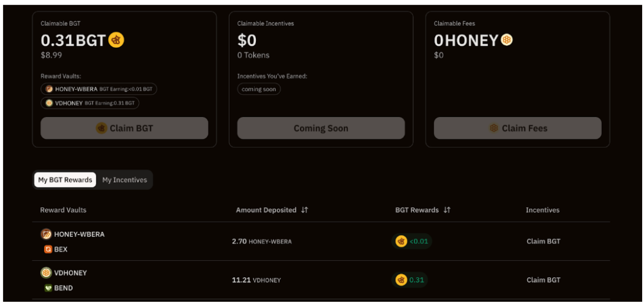
Task: Click the VDHONEY reward vault chip
Action: 90,103
